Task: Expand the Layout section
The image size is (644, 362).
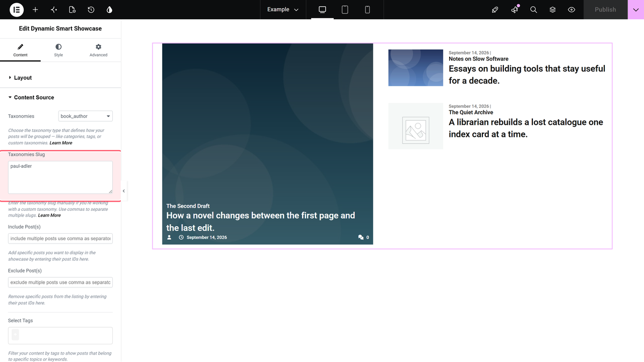Action: click(60, 78)
